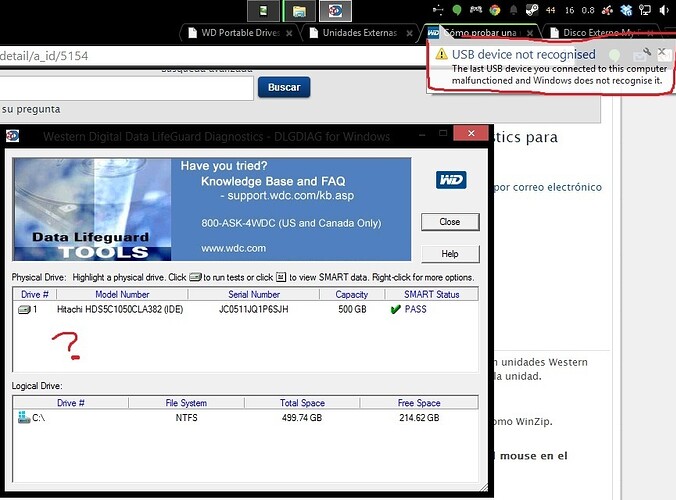
Task: Click the Dropbox tray icon
Action: tap(626, 10)
